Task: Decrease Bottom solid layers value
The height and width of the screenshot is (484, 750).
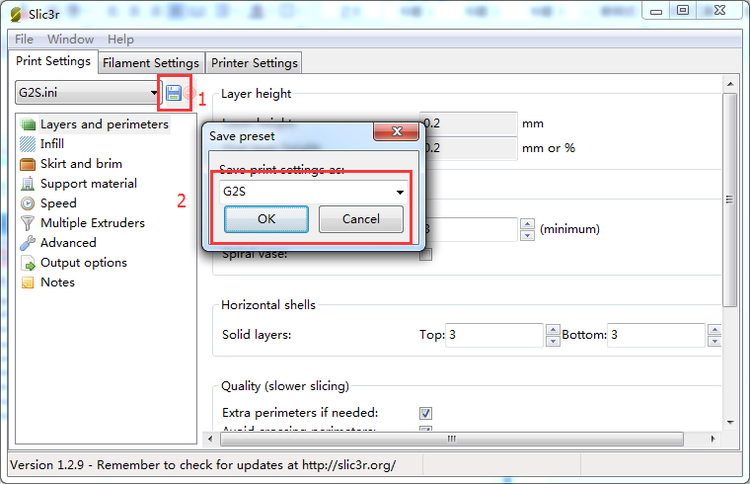Action: tap(715, 341)
